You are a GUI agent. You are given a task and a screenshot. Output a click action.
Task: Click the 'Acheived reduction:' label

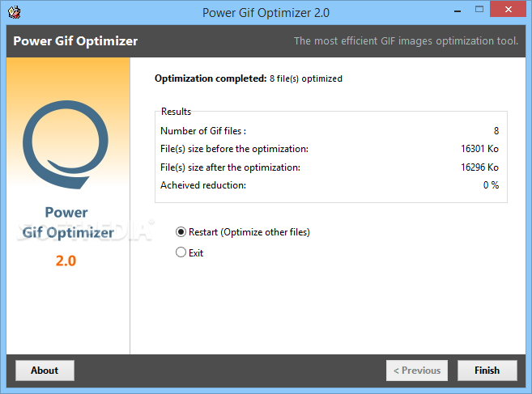(x=203, y=185)
